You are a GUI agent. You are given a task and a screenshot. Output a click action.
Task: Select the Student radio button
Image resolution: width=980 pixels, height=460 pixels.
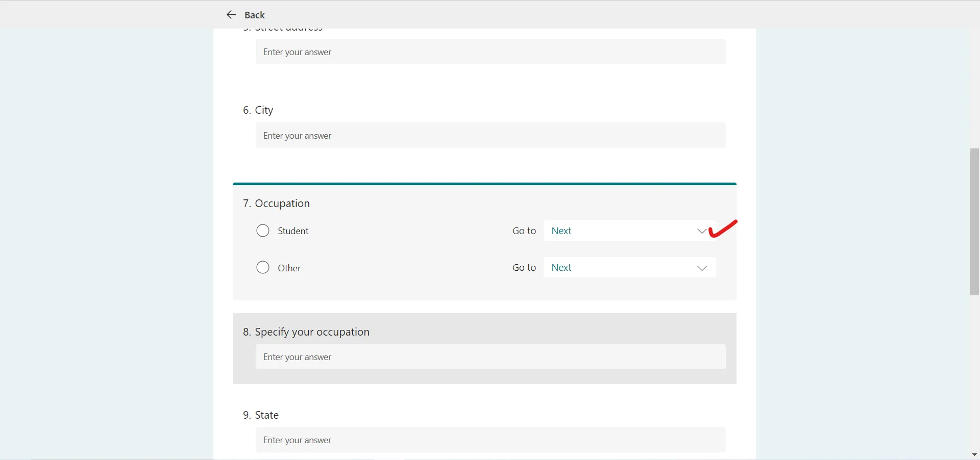point(262,231)
